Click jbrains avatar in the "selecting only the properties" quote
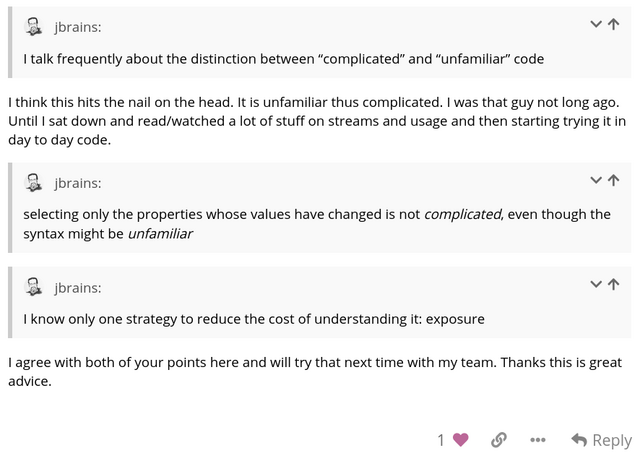The height and width of the screenshot is (461, 640). [34, 182]
